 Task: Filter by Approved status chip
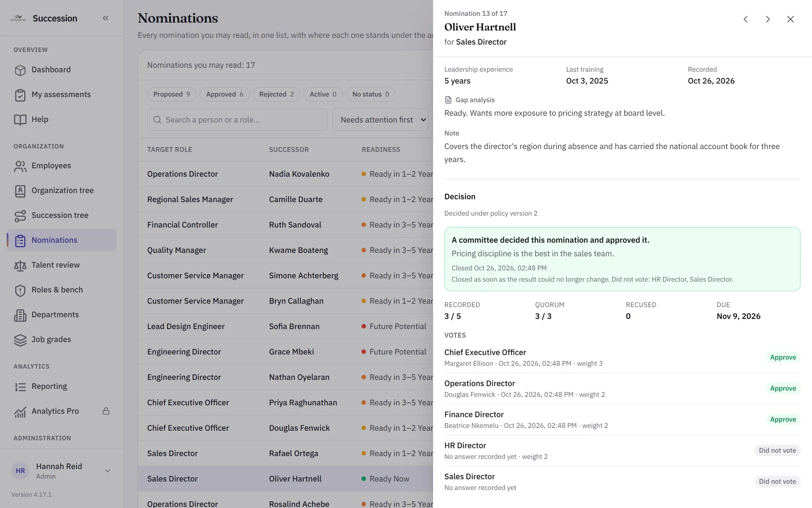click(x=225, y=94)
